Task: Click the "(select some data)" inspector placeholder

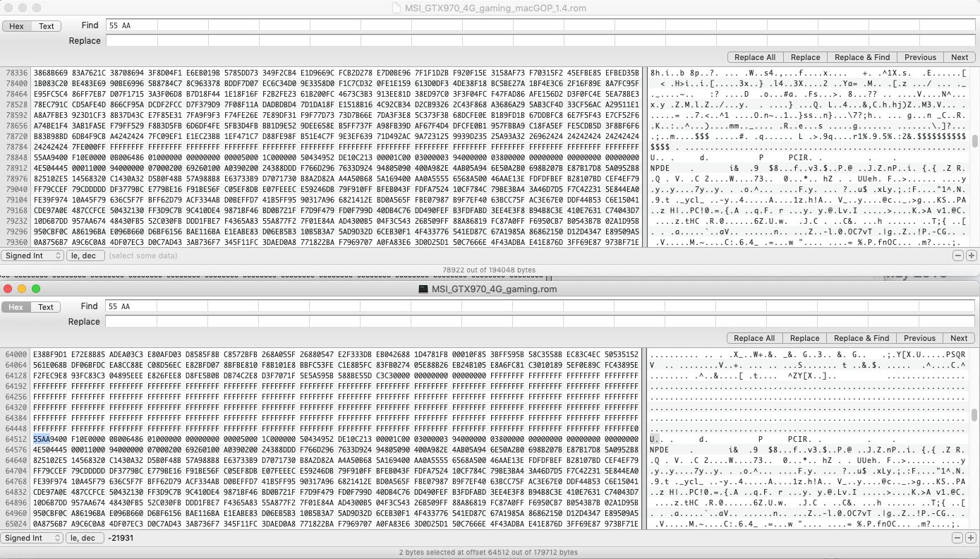Action: pyautogui.click(x=143, y=256)
